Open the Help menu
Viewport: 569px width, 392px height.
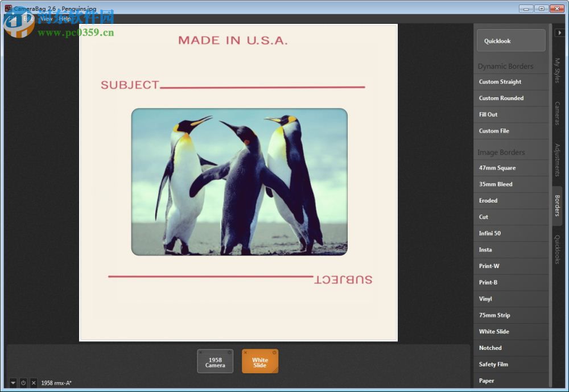[64, 18]
